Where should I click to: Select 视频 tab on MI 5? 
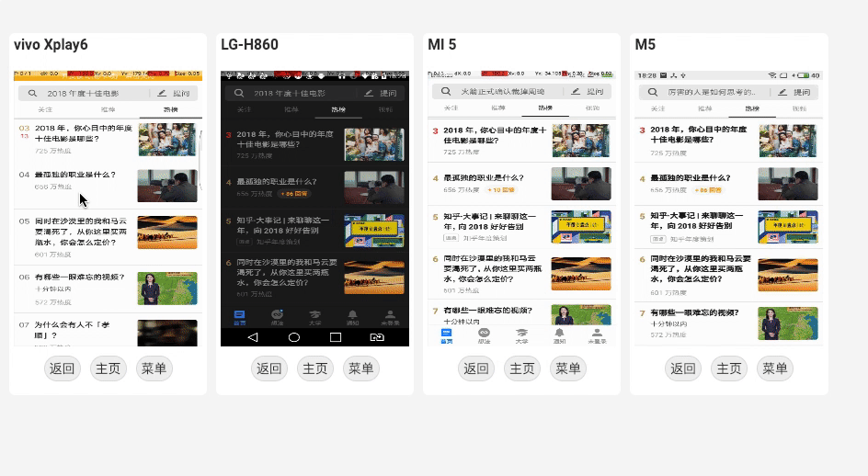pyautogui.click(x=592, y=108)
